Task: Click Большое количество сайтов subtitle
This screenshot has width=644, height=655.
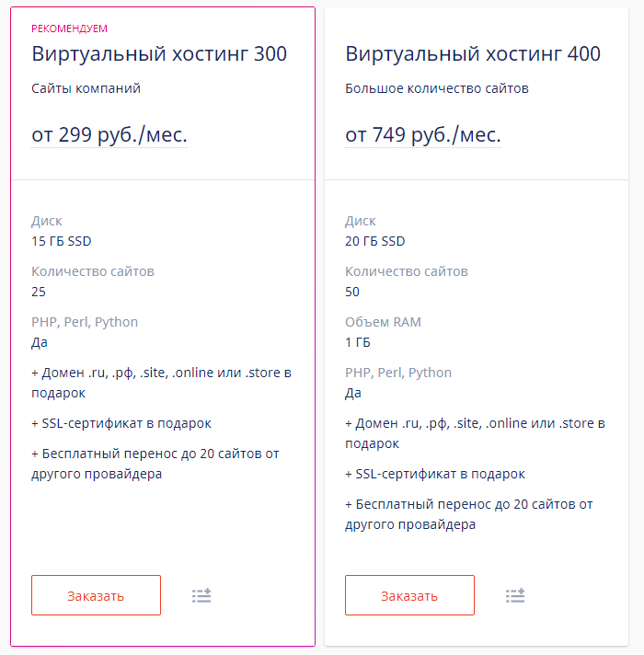Action: pyautogui.click(x=437, y=88)
